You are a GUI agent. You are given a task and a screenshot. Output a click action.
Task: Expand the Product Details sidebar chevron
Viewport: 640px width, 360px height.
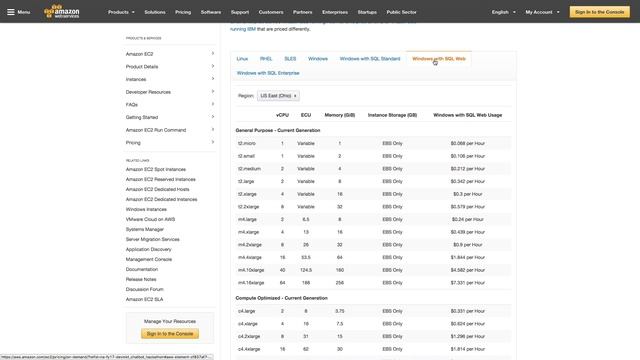[213, 66]
